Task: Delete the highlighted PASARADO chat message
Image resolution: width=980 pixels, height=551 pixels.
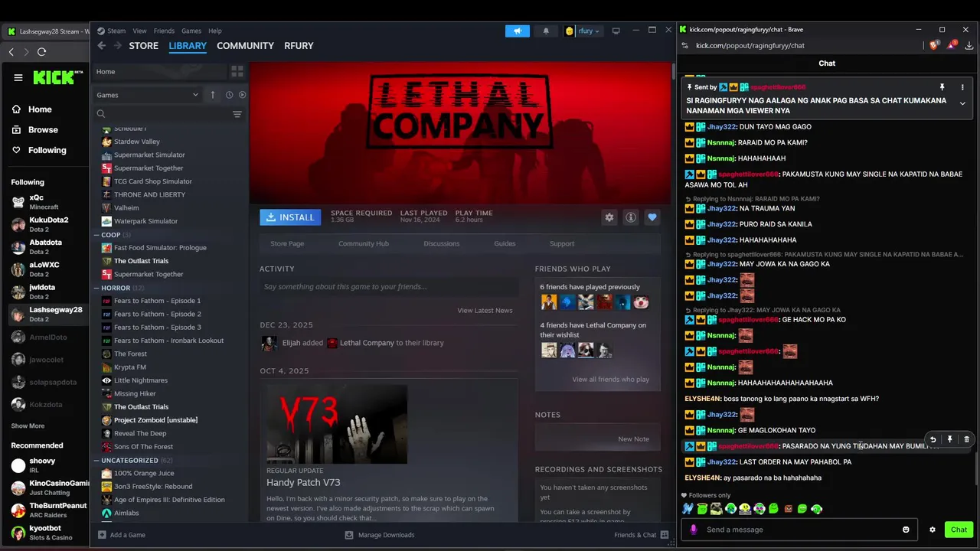Action: (966, 439)
